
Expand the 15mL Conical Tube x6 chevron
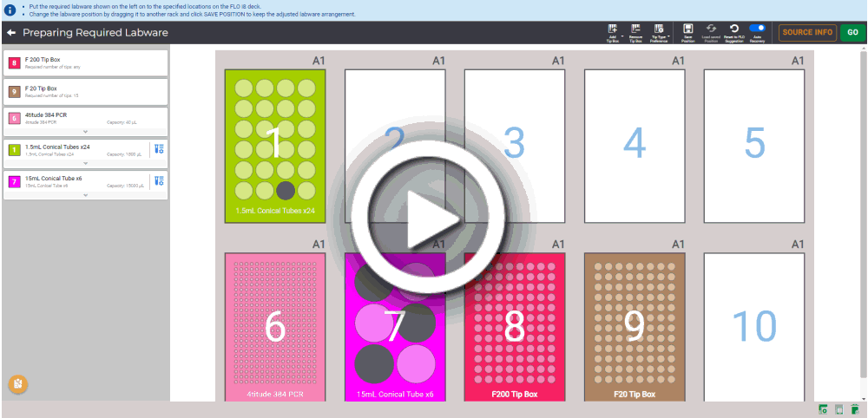(85, 195)
